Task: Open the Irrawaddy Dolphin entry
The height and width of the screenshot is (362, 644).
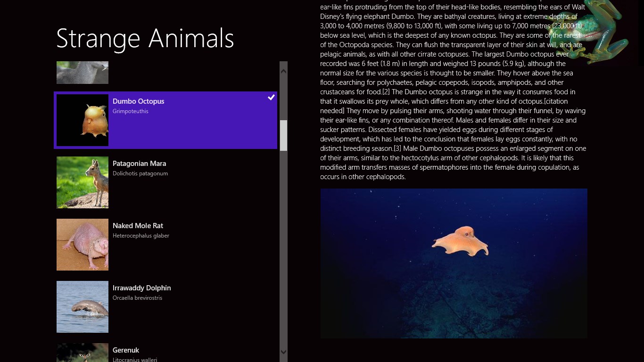Action: pyautogui.click(x=165, y=307)
